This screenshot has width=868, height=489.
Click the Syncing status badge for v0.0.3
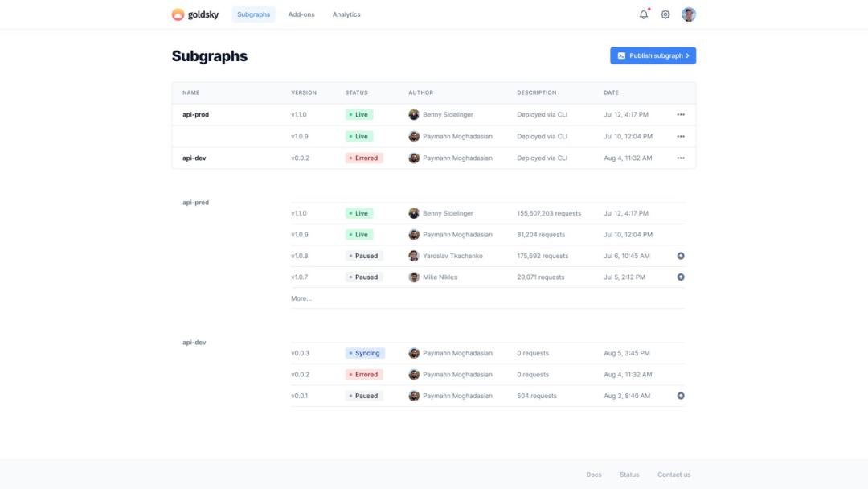pyautogui.click(x=365, y=353)
